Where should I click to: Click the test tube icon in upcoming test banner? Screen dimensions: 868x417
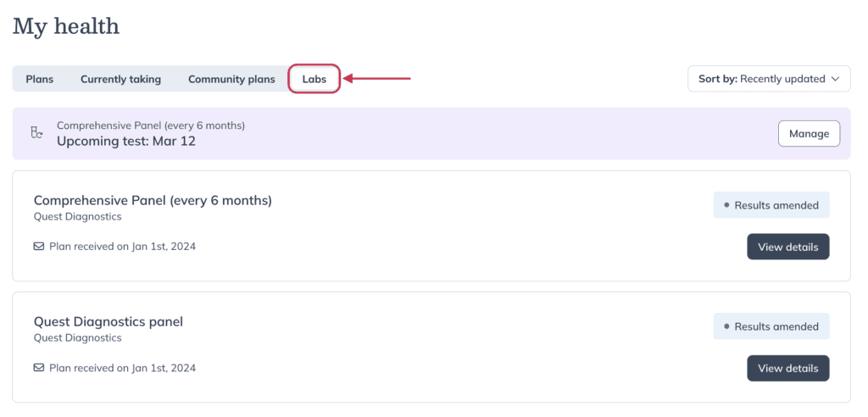tap(36, 133)
